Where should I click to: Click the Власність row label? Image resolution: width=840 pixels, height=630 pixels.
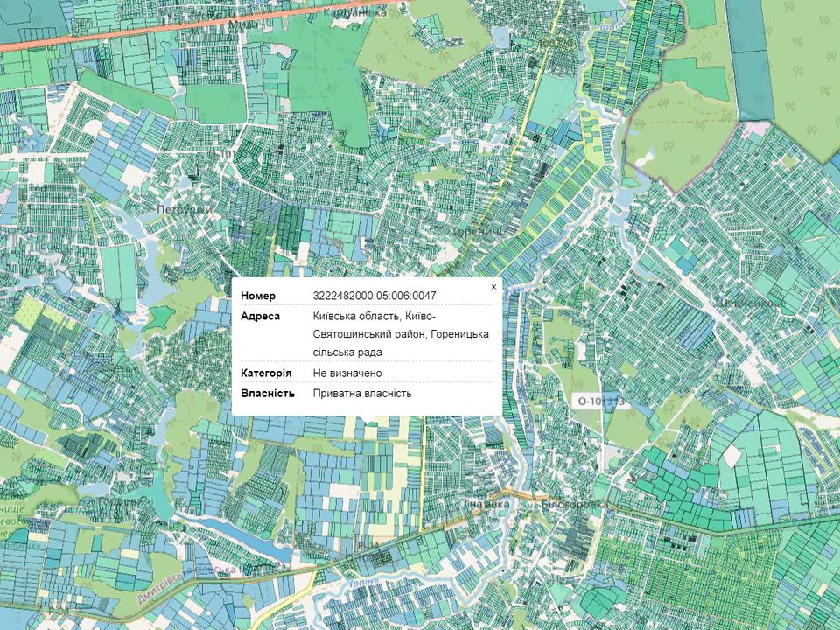coord(268,394)
